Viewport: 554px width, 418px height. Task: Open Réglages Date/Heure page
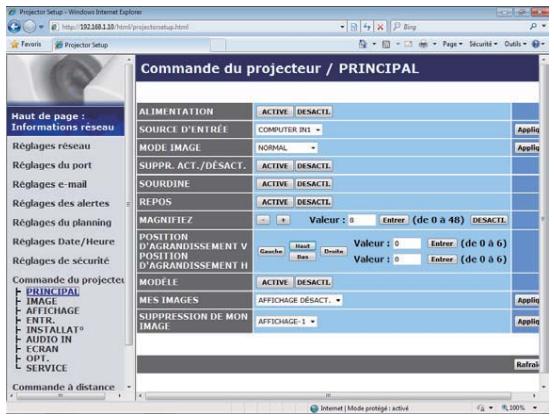click(x=64, y=241)
